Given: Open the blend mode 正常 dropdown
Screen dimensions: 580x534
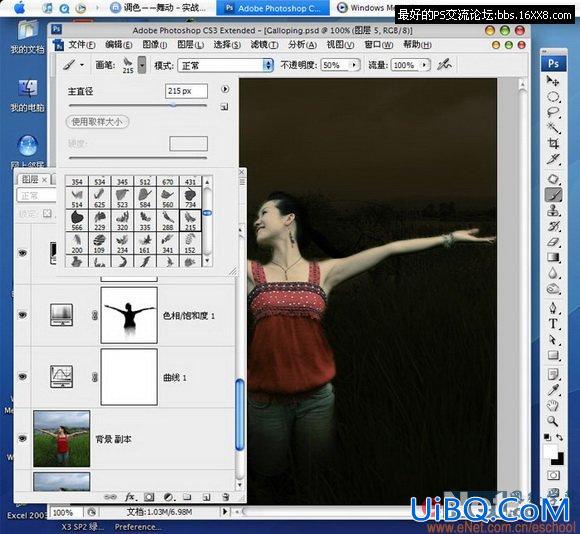Looking at the screenshot, I should click(226, 65).
